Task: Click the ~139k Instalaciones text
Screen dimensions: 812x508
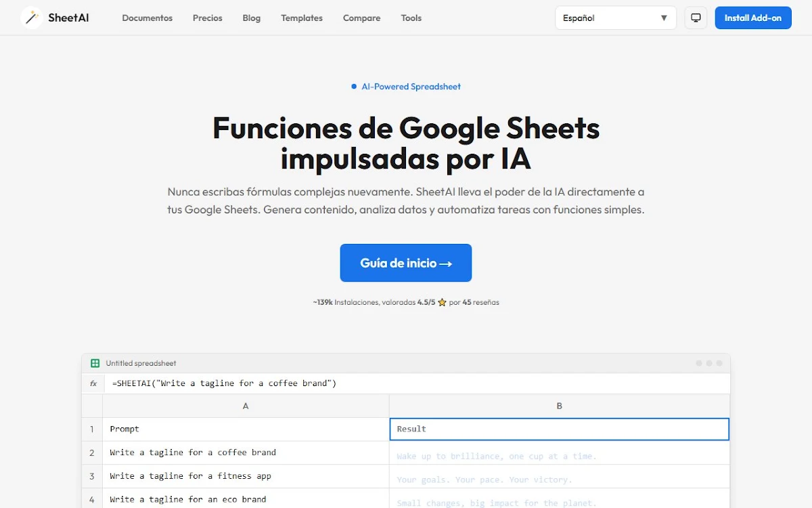Action: click(x=345, y=303)
